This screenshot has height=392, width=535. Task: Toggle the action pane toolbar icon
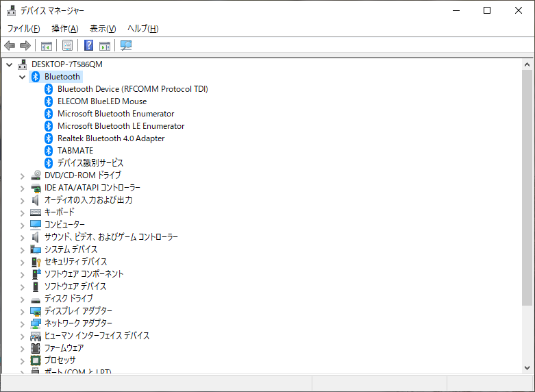(105, 45)
